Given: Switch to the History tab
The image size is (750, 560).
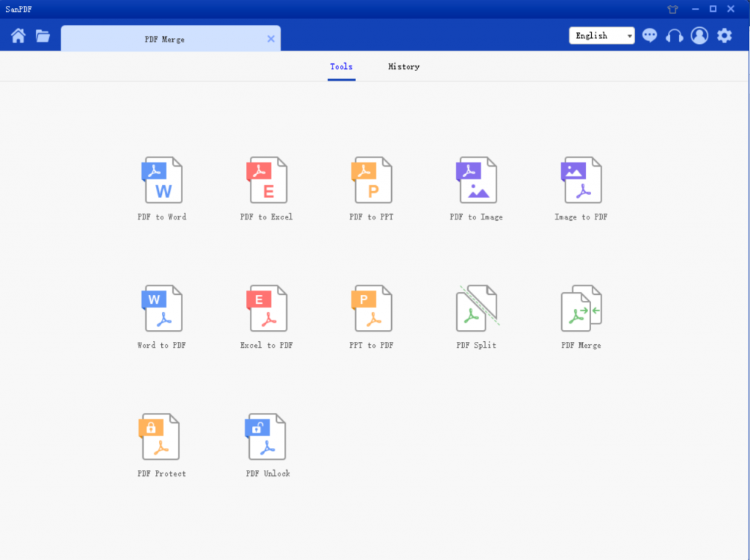Looking at the screenshot, I should click(x=404, y=67).
